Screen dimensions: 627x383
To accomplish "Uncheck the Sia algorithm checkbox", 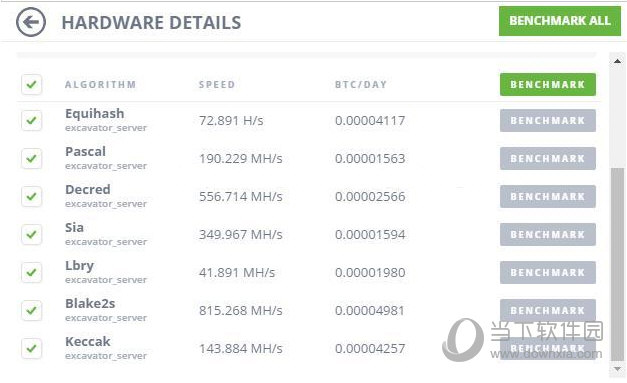I will [32, 234].
